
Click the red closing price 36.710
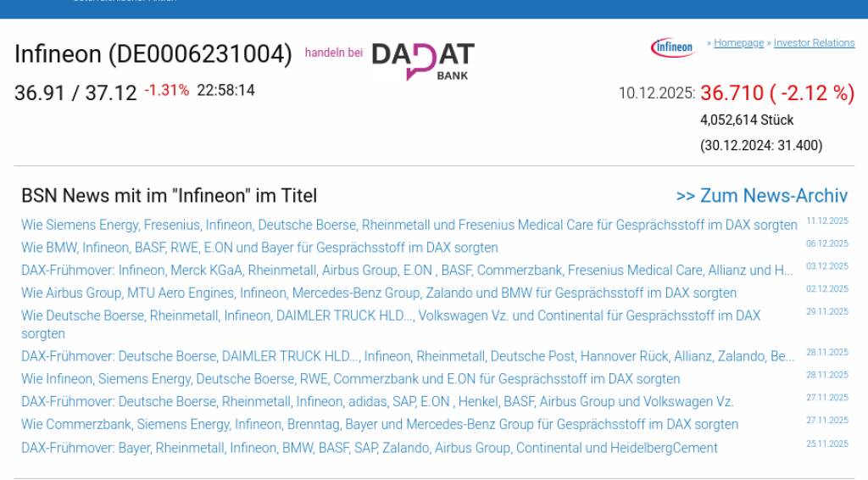(x=732, y=93)
